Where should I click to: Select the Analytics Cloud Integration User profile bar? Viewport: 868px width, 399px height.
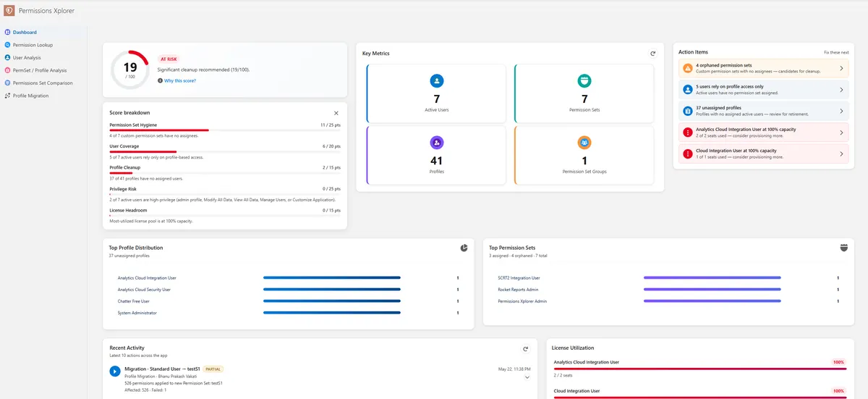(x=332, y=278)
